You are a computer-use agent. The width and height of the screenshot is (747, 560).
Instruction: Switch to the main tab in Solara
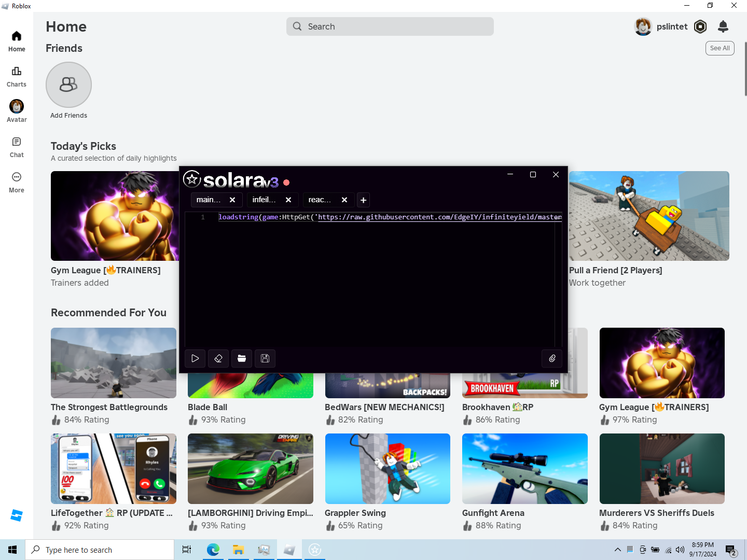pyautogui.click(x=209, y=200)
